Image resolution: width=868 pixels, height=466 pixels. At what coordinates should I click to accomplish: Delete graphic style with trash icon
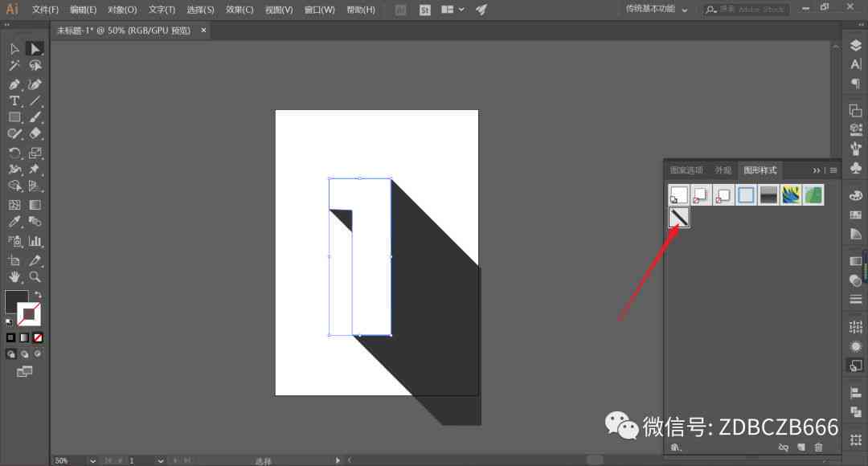pos(818,448)
